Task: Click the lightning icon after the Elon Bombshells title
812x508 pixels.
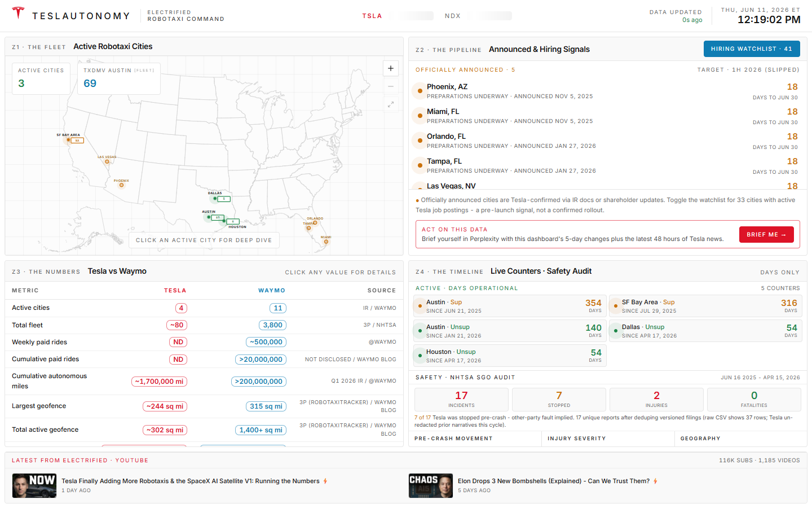Action: [655, 481]
